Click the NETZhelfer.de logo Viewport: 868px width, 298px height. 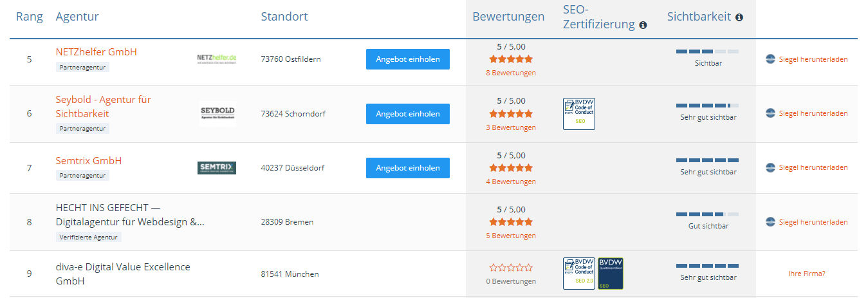pyautogui.click(x=217, y=59)
